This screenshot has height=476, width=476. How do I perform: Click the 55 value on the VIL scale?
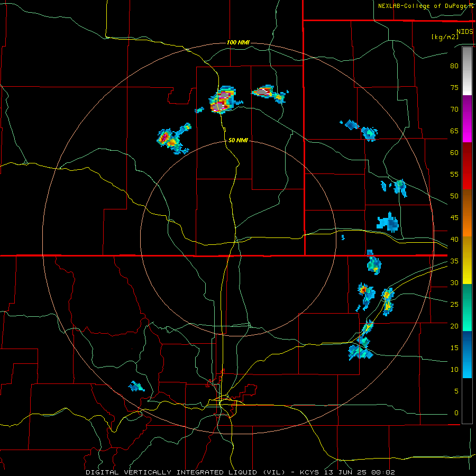pos(454,174)
